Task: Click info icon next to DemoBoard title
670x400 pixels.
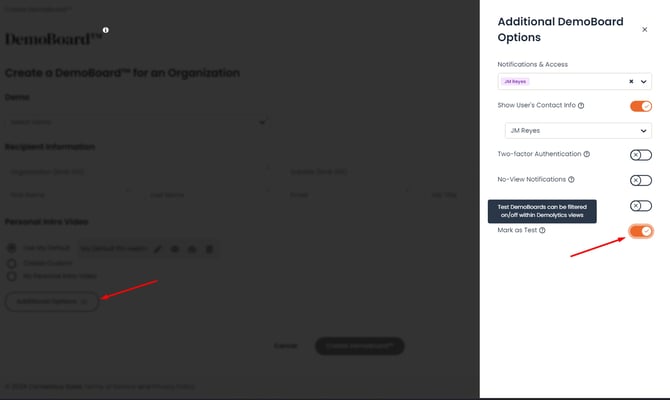Action: (105, 30)
